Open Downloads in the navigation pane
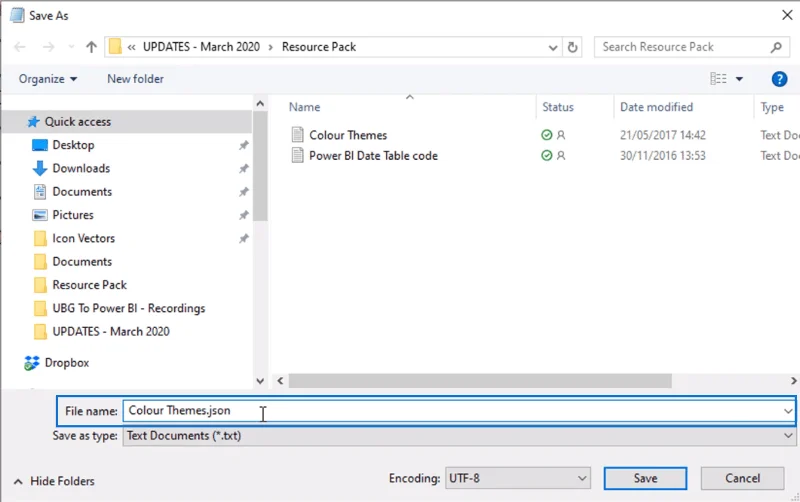Viewport: 800px width, 502px height. tap(81, 168)
